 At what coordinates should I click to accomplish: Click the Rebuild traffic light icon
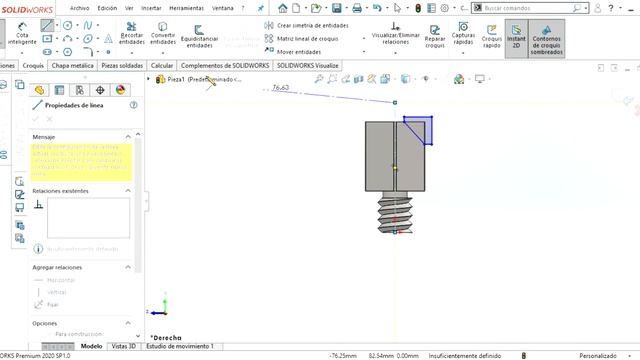(x=418, y=8)
